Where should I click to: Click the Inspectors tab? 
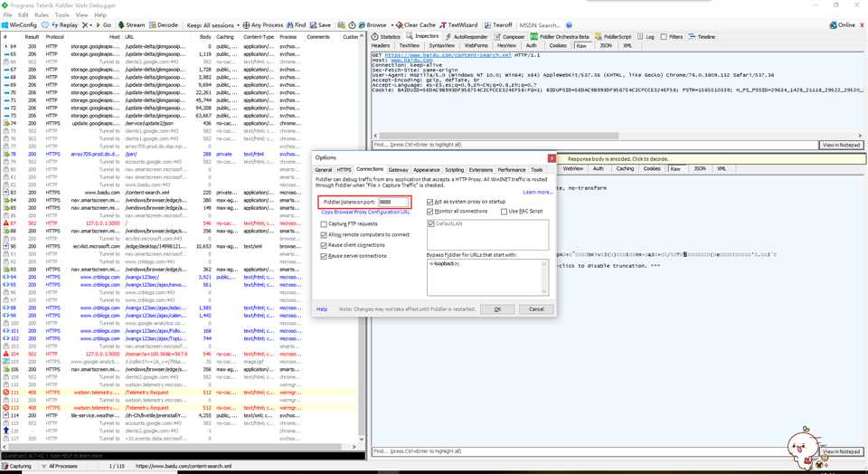point(422,36)
